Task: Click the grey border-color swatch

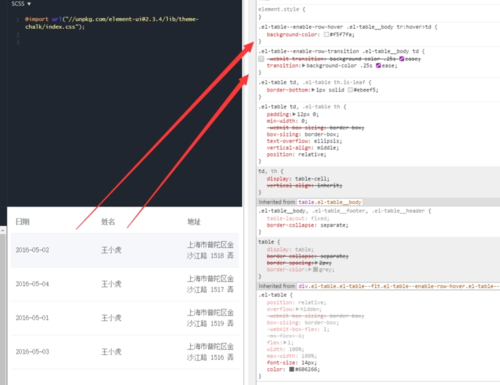Action: 315,269
